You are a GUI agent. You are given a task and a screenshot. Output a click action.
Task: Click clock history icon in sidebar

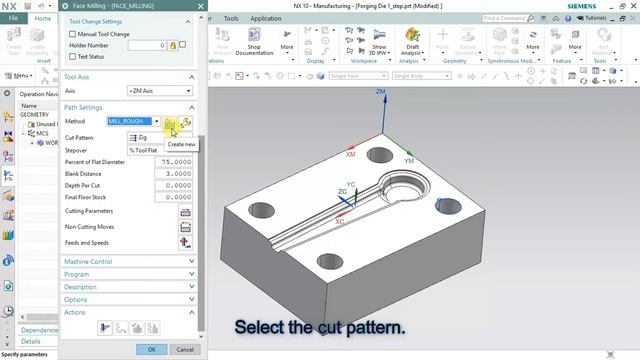8,311
